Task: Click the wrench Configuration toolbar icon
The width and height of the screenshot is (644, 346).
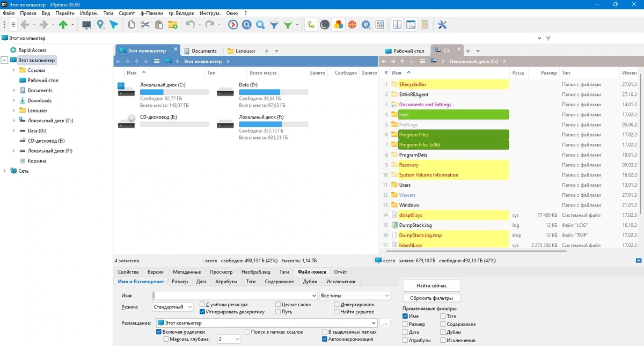Action: click(443, 25)
